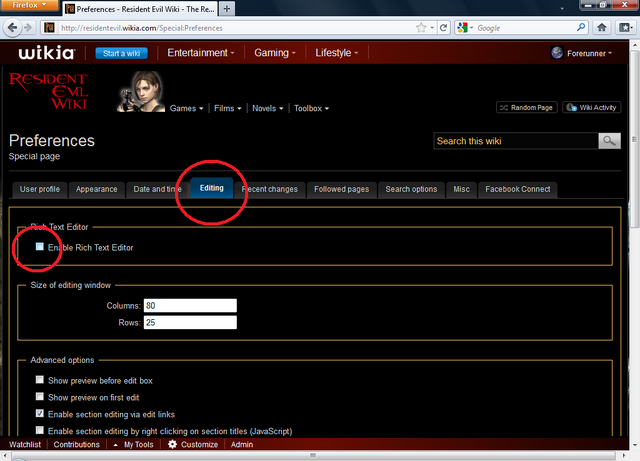Switch to the Facebook Connect tab
This screenshot has height=461, width=640.
coord(518,189)
